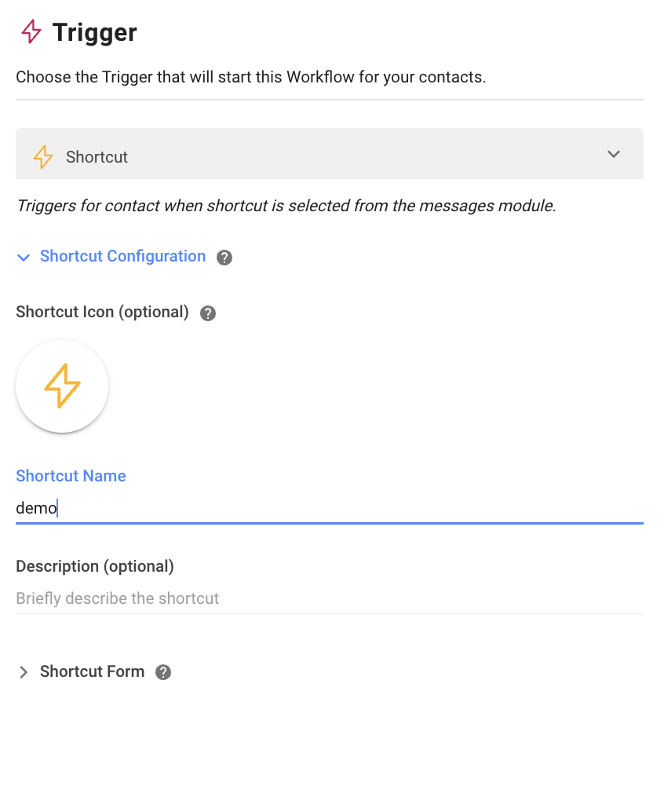Click the pink Trigger lightning icon

[31, 31]
